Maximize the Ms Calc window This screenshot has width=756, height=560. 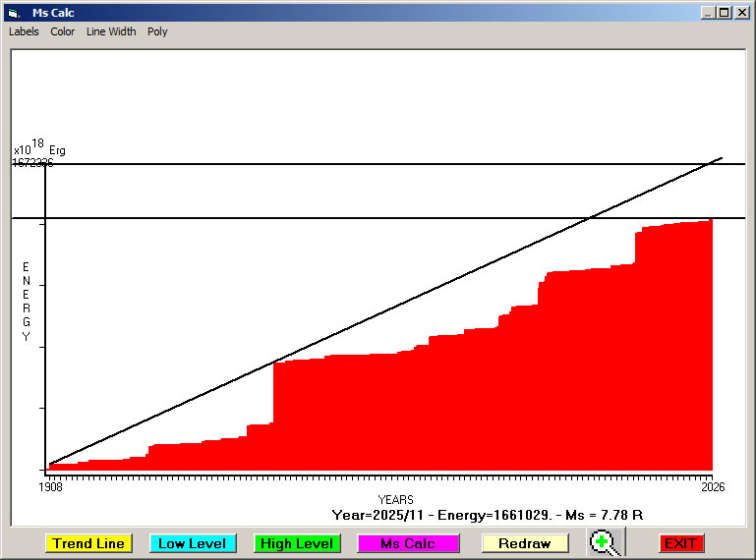(x=725, y=13)
